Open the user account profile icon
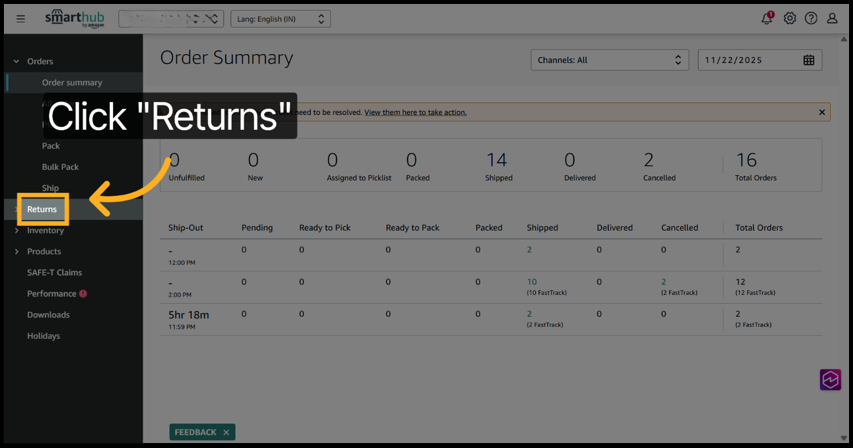 coord(832,18)
